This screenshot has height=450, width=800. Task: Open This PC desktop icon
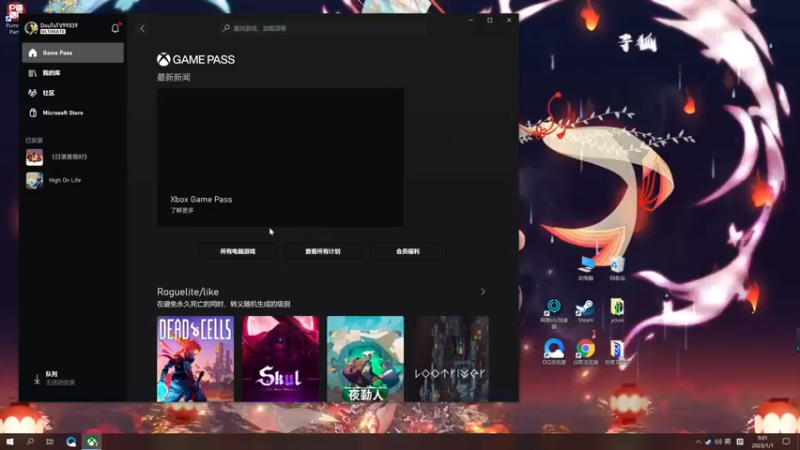pos(586,268)
